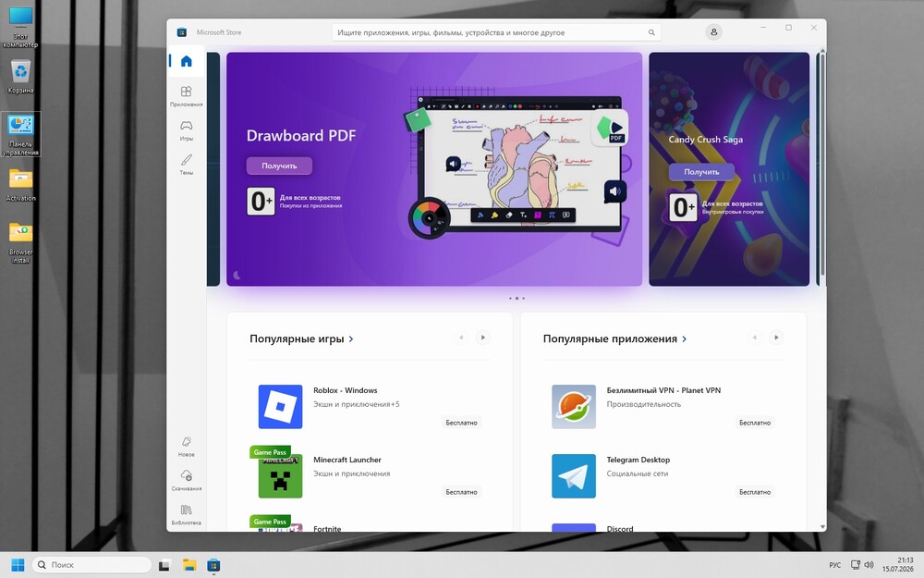Click the Microsoft Store logo in title bar
This screenshot has height=578, width=924.
(182, 32)
